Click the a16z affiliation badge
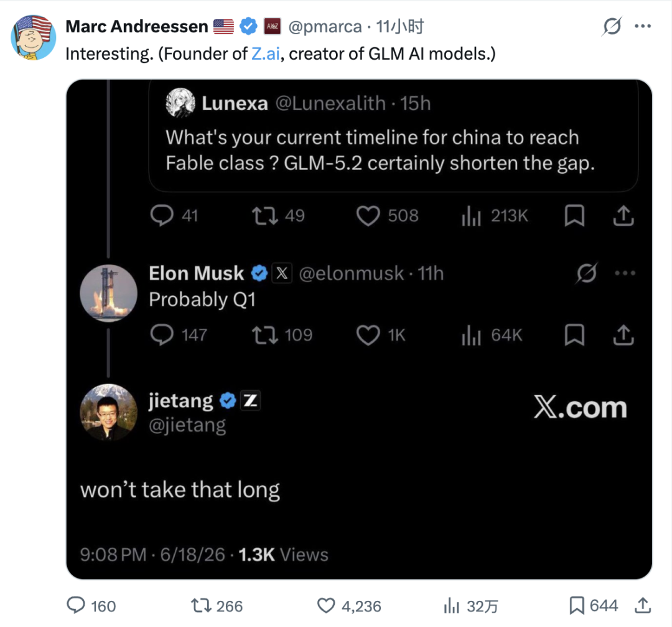672x627 pixels. point(272,26)
